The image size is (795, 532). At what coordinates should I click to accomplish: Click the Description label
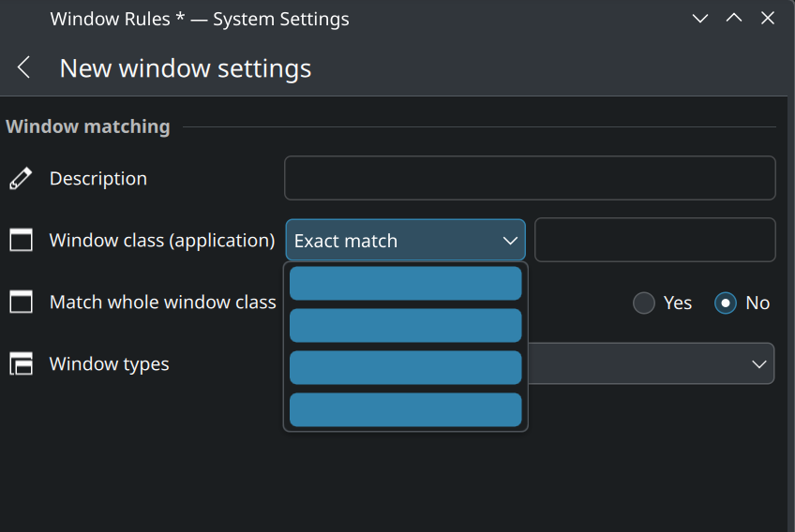[x=98, y=178]
